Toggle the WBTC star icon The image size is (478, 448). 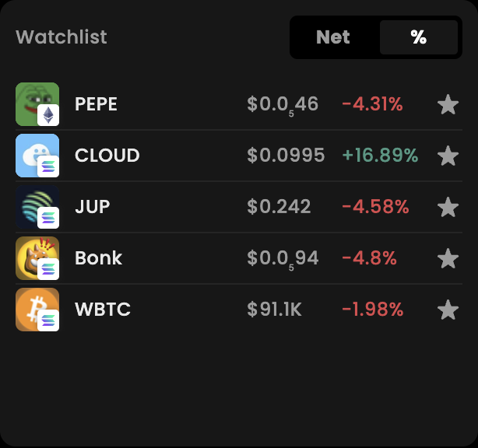448,310
